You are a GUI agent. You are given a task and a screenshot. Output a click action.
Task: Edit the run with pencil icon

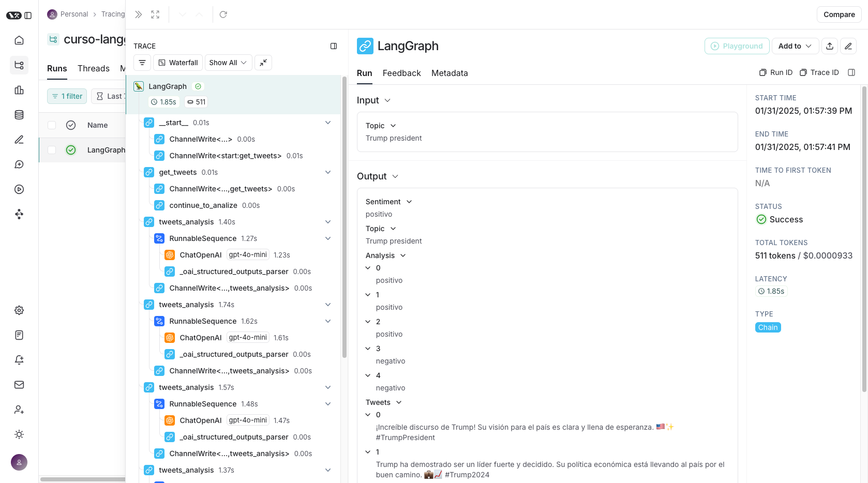click(x=848, y=46)
